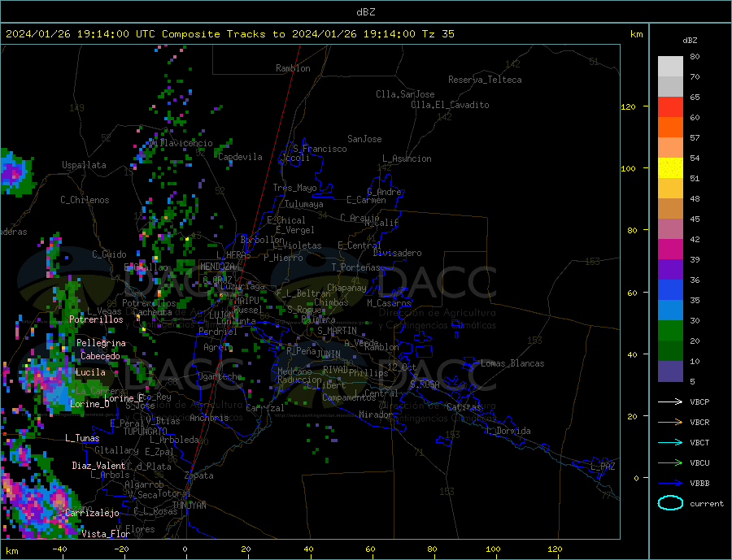Select the bright yellow swatch in dBZ scale
732x560 pixels.
(x=670, y=168)
